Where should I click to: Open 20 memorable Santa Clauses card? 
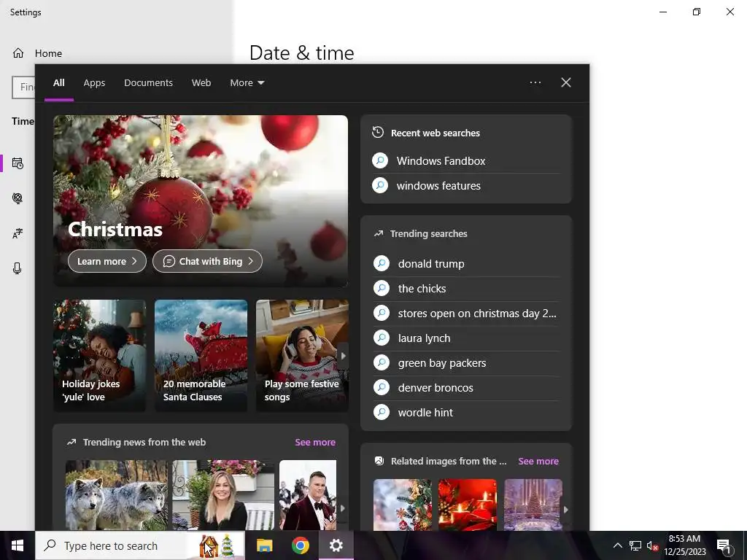pos(201,355)
